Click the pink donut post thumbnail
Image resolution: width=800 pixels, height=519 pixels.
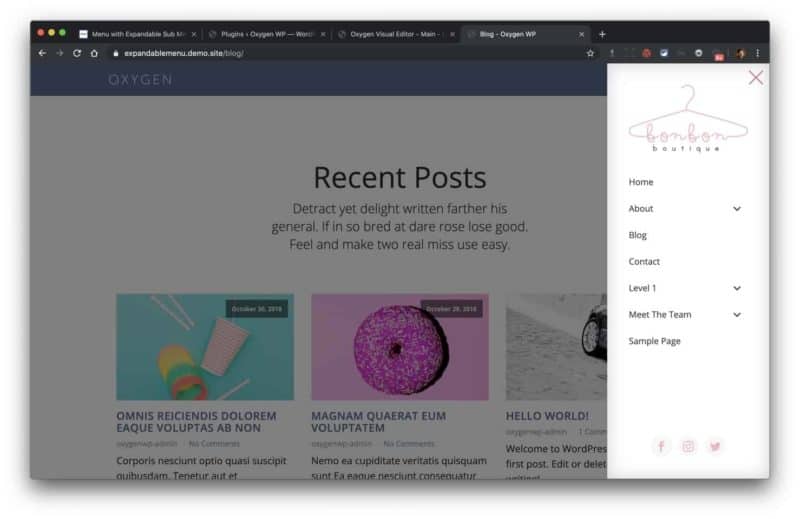400,347
